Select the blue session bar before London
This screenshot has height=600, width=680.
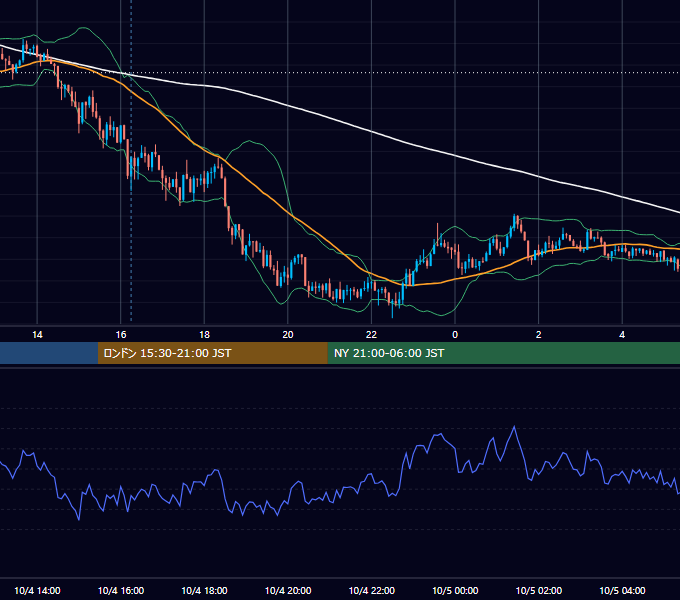(x=49, y=353)
